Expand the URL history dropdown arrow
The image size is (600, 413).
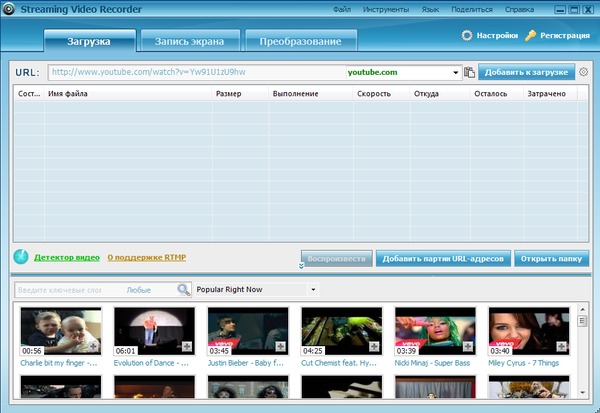pos(456,72)
